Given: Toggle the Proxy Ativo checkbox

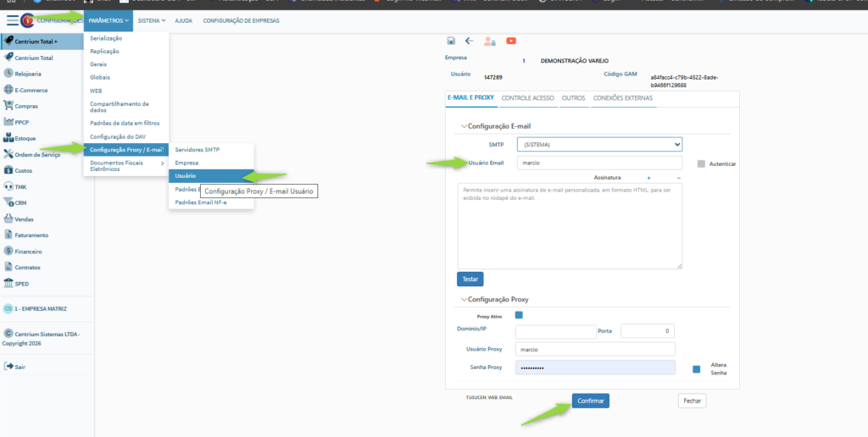Looking at the screenshot, I should pyautogui.click(x=519, y=315).
